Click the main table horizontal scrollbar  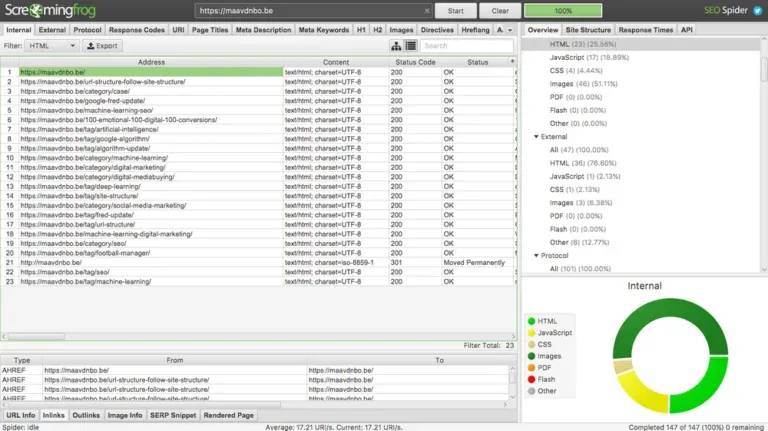tap(36, 336)
